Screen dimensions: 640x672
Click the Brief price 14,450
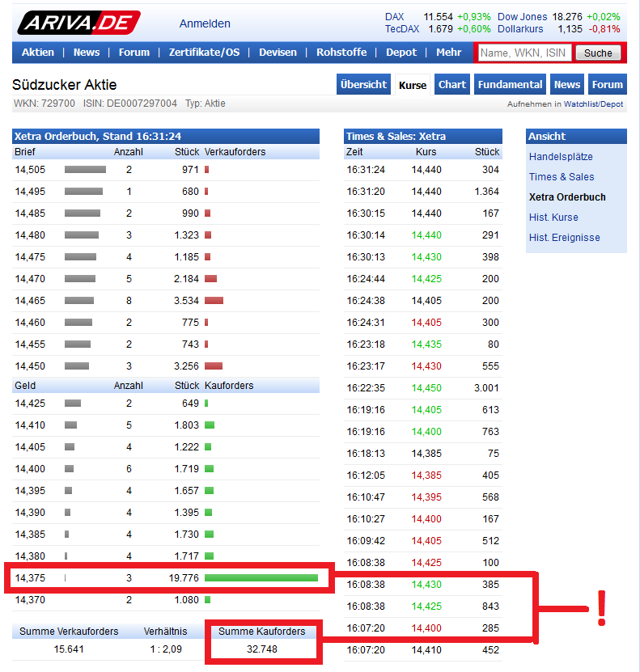pos(30,366)
